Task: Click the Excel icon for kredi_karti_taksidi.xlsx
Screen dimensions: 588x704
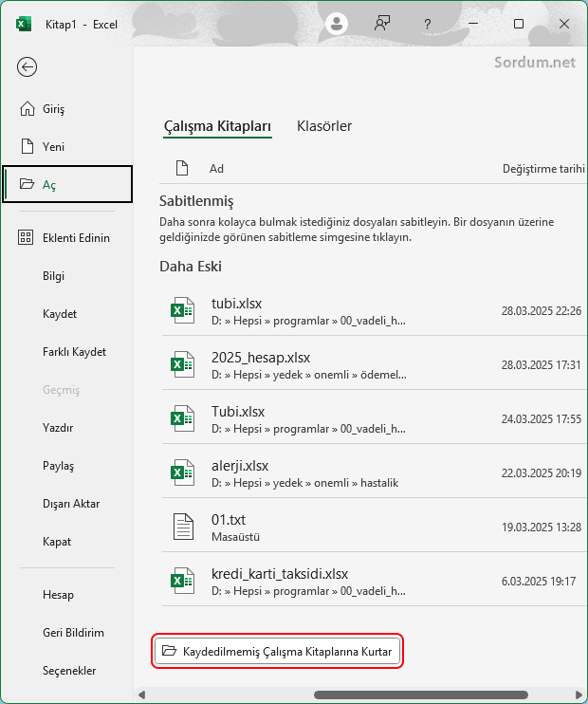Action: click(x=182, y=581)
